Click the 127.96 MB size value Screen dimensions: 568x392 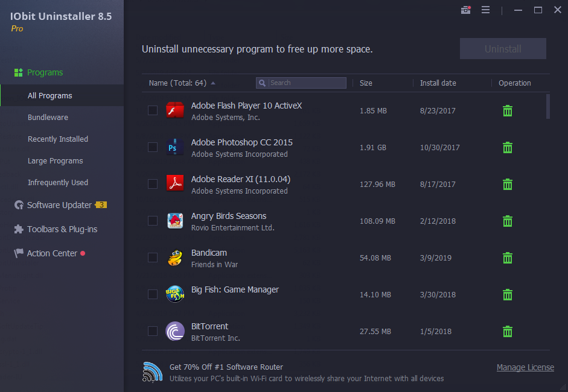pyautogui.click(x=377, y=184)
